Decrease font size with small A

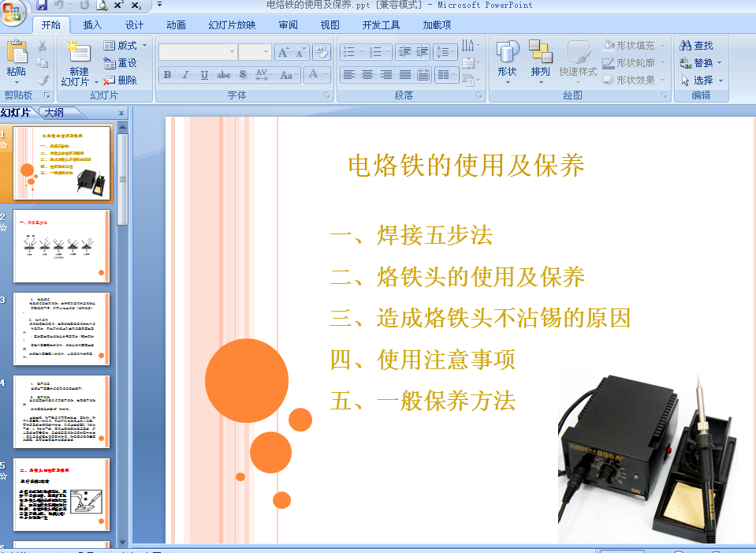(x=300, y=52)
